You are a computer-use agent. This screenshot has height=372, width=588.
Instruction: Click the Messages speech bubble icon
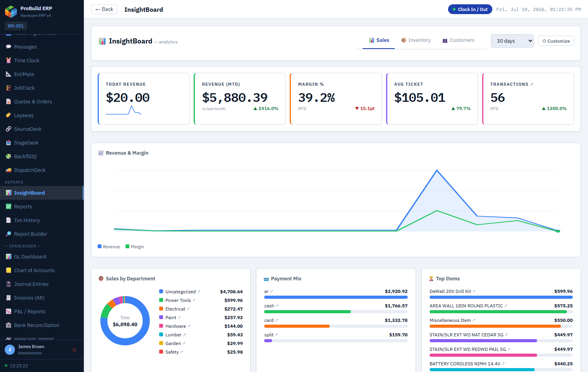(x=8, y=47)
